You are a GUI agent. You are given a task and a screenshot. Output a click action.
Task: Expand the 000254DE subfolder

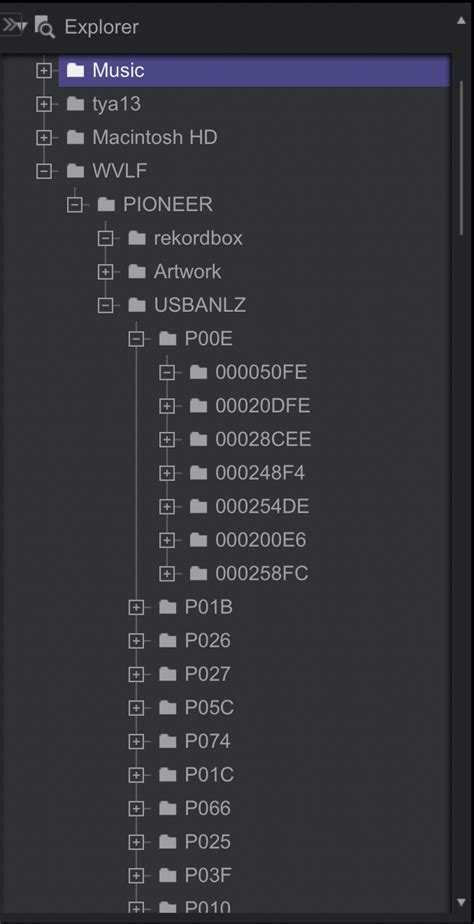tap(167, 507)
